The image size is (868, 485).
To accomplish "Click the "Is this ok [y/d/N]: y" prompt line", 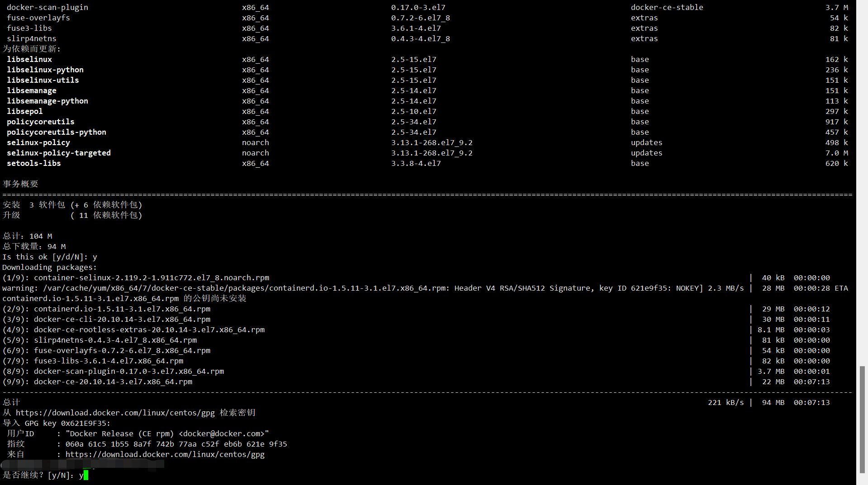I will [50, 257].
